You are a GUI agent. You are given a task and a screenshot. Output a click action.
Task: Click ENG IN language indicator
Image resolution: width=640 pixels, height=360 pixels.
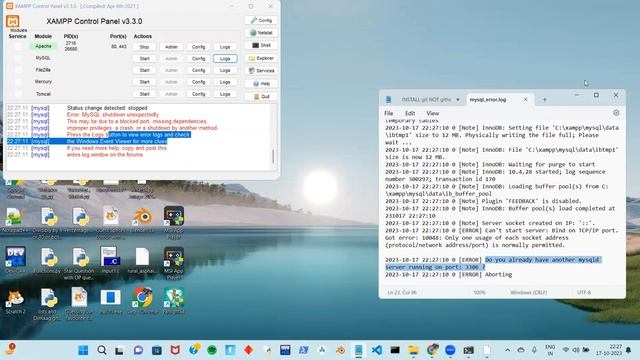tap(550, 350)
